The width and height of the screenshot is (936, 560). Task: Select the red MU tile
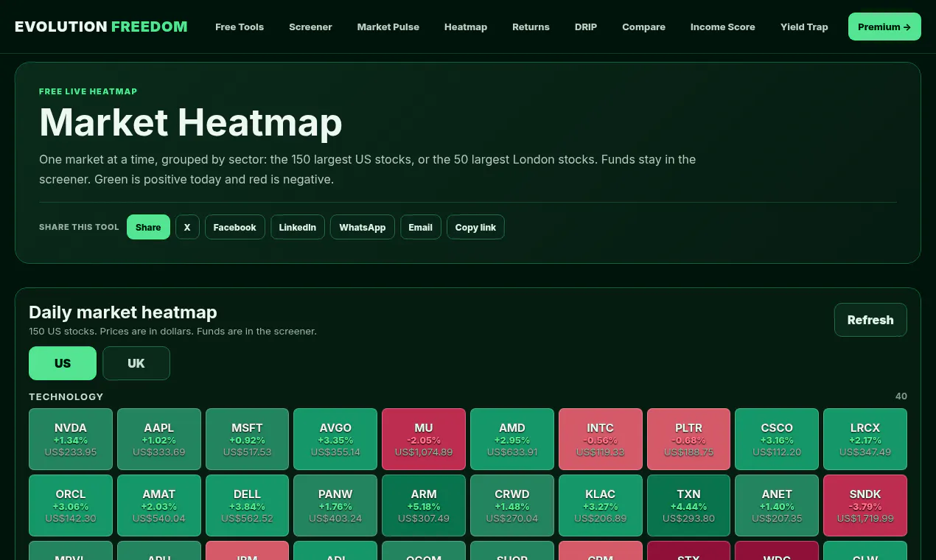point(424,439)
